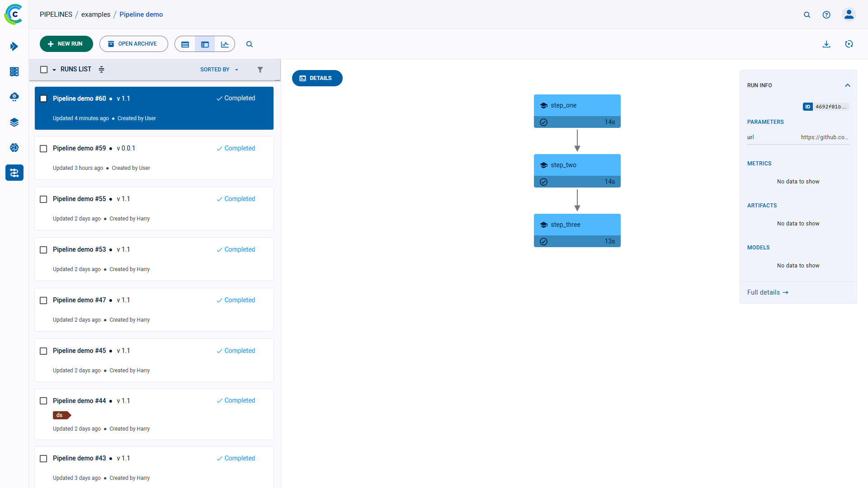This screenshot has height=488, width=868.
Task: Click the filter funnel icon in runs list
Action: [260, 70]
